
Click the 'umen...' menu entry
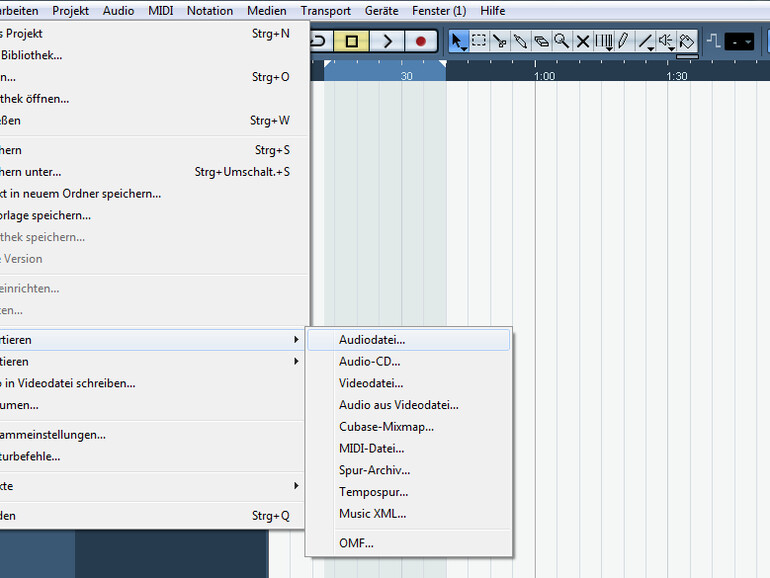tap(152, 405)
